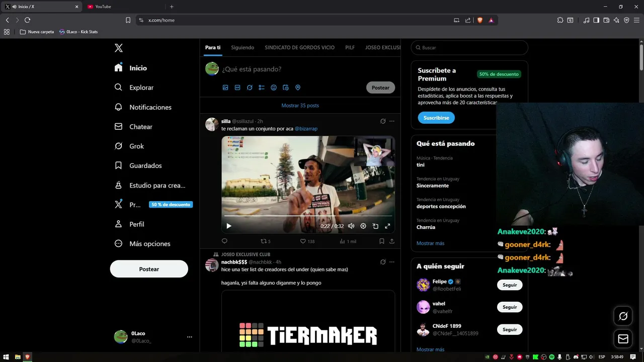
Task: Open 0Laco - Kick Stats bookmark
Action: point(78,32)
